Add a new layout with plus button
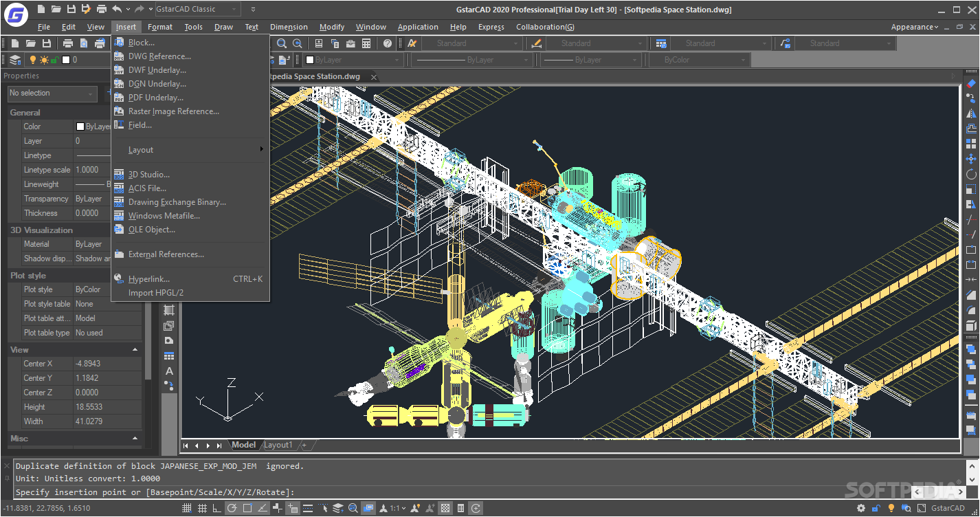 click(304, 445)
